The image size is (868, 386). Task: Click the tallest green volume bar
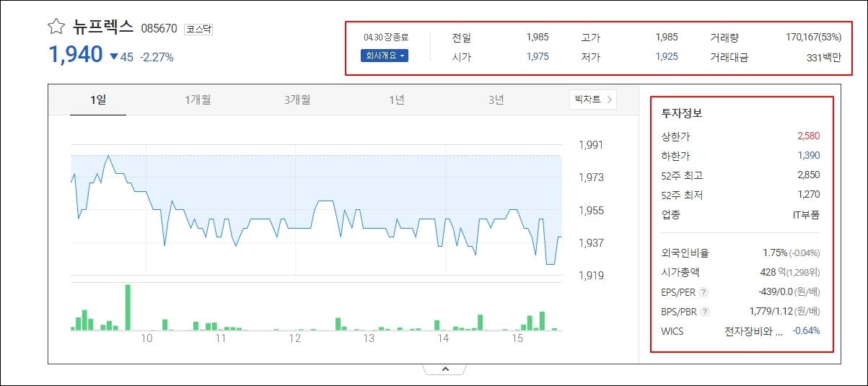click(128, 307)
